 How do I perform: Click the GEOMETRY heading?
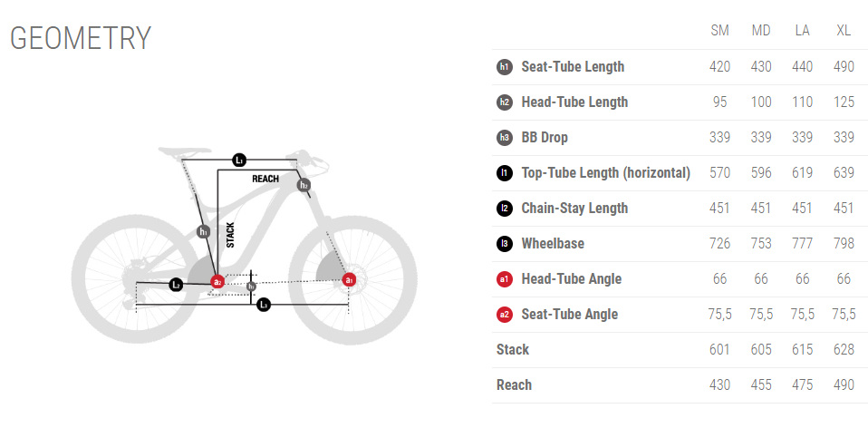[80, 39]
